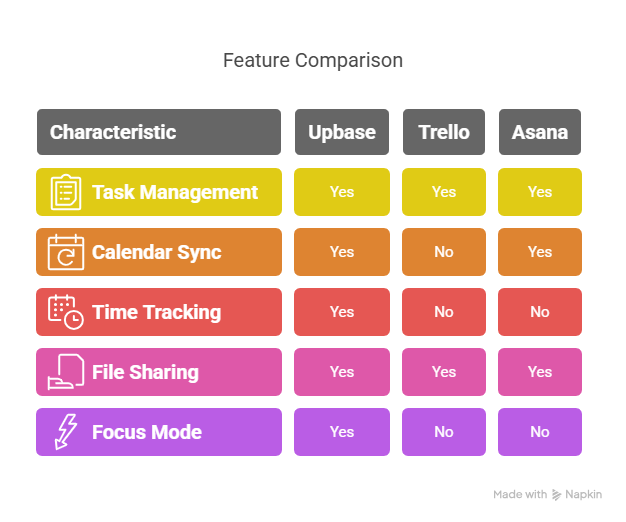Click the File Sharing document hand icon

[x=66, y=372]
